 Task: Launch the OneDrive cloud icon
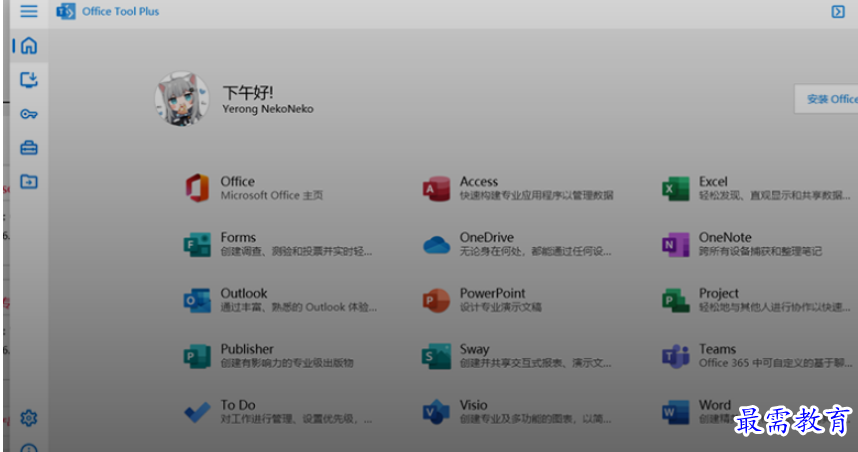[436, 245]
